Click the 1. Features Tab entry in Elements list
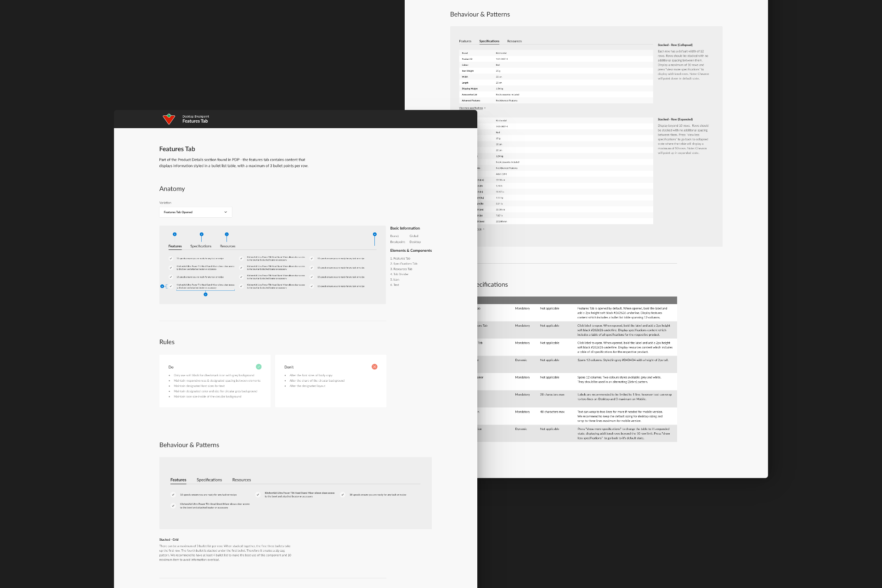 400,259
